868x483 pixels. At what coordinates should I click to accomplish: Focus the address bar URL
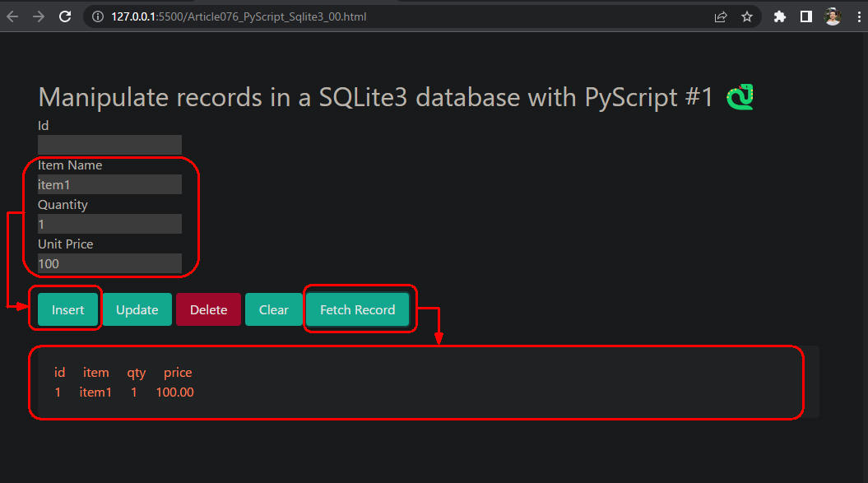tap(239, 16)
